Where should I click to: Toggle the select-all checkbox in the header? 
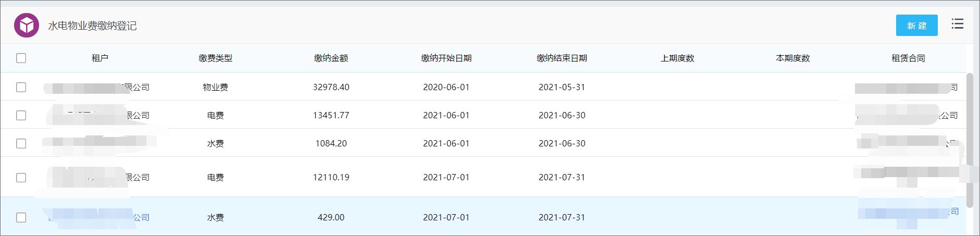(x=21, y=58)
